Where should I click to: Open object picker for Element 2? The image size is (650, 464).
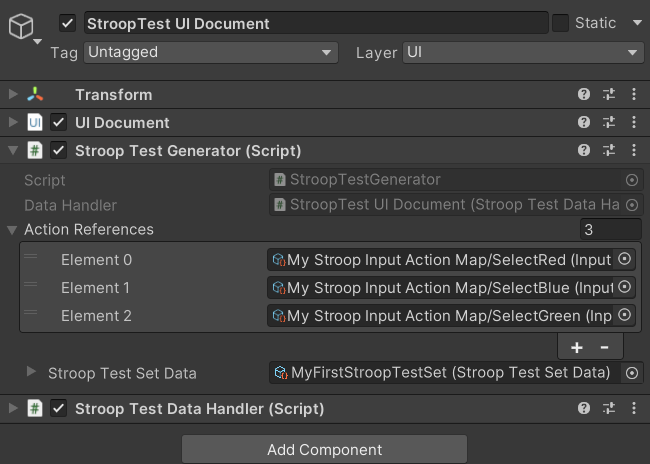624,315
